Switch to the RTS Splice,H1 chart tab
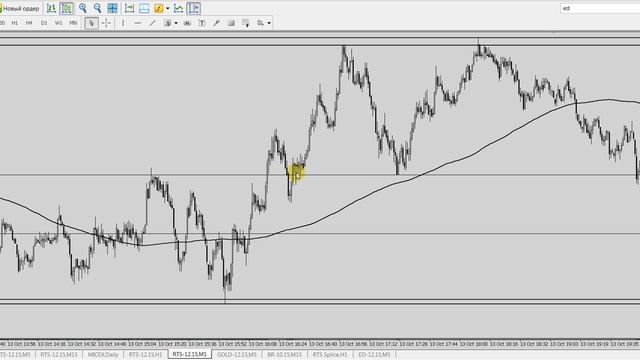Image resolution: width=640 pixels, height=360 pixels. tap(330, 355)
